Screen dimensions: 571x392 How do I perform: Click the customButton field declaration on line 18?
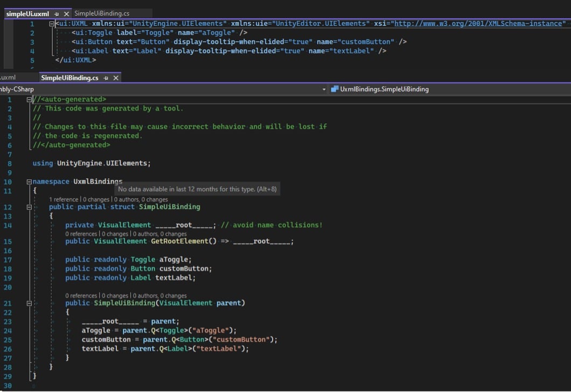coord(185,269)
